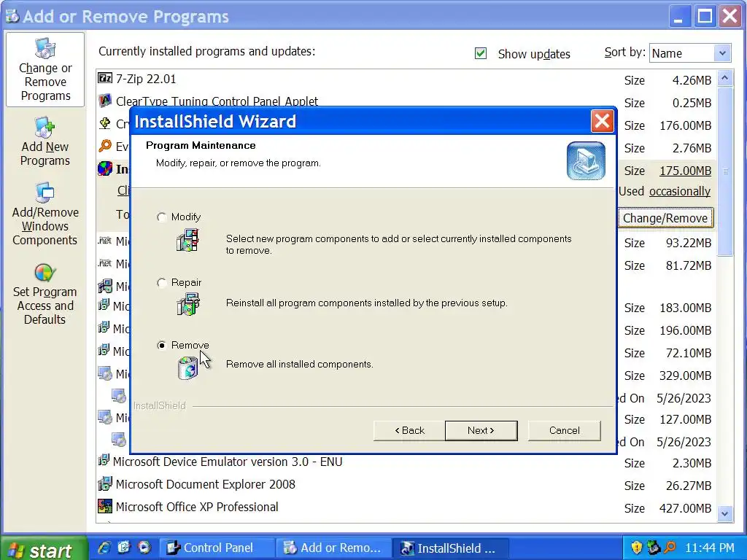The height and width of the screenshot is (560, 747).
Task: Select the Remove radio button
Action: [x=162, y=345]
